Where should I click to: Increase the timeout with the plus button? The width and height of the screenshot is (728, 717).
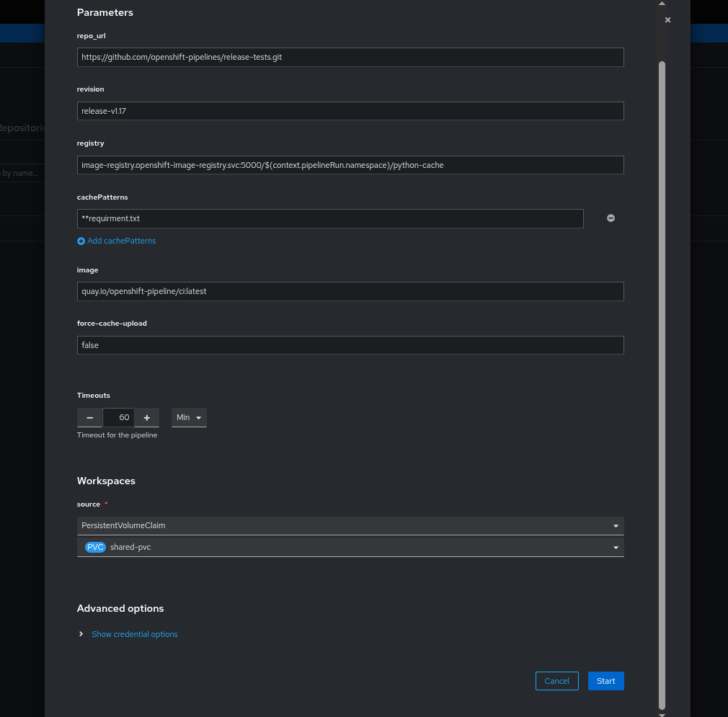tap(146, 418)
